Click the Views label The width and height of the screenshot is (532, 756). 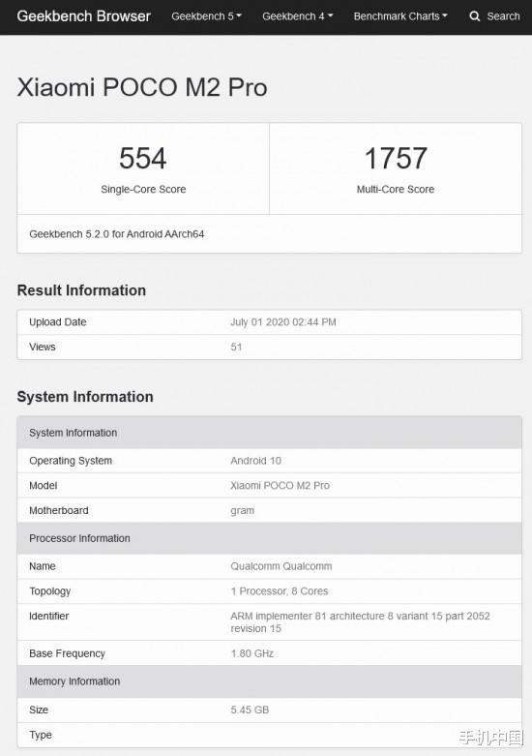point(43,347)
